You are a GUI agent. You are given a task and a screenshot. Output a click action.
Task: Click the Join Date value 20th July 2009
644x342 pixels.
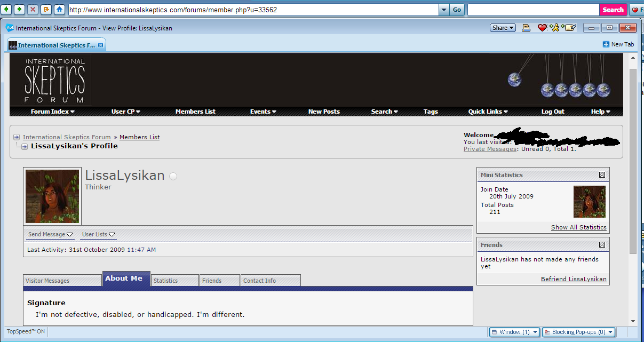tap(511, 196)
